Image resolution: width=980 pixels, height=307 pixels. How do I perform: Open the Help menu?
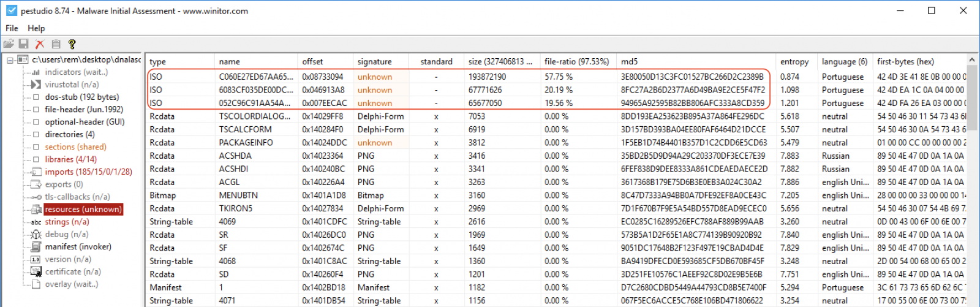pos(36,28)
